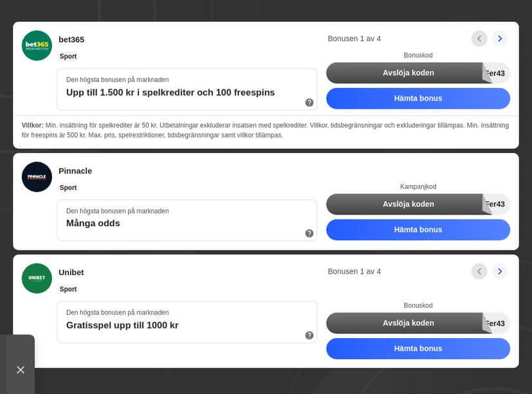Click the Unibet logo icon
This screenshot has height=394, width=532.
click(37, 278)
